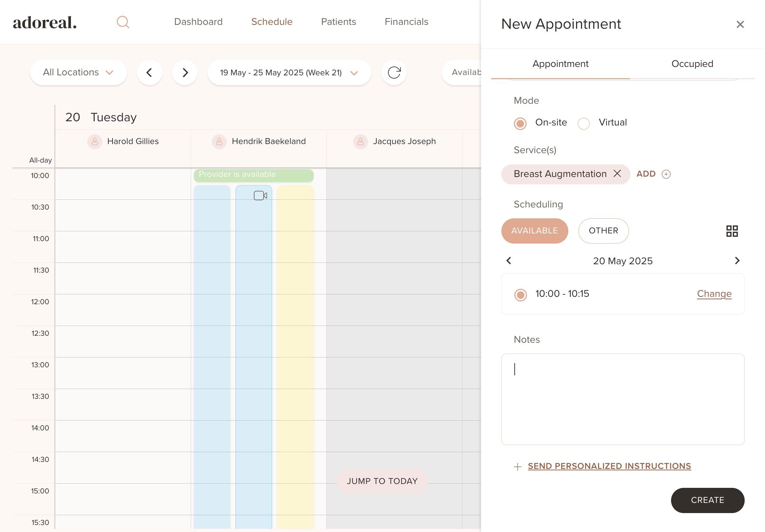The image size is (765, 532).
Task: Click video camera icon on appointment
Action: click(x=260, y=196)
